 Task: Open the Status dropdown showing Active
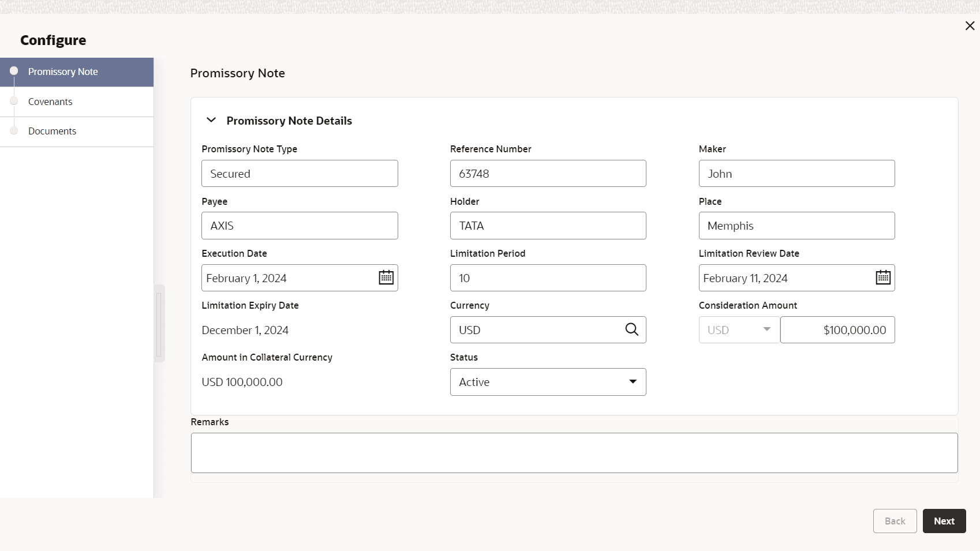548,382
